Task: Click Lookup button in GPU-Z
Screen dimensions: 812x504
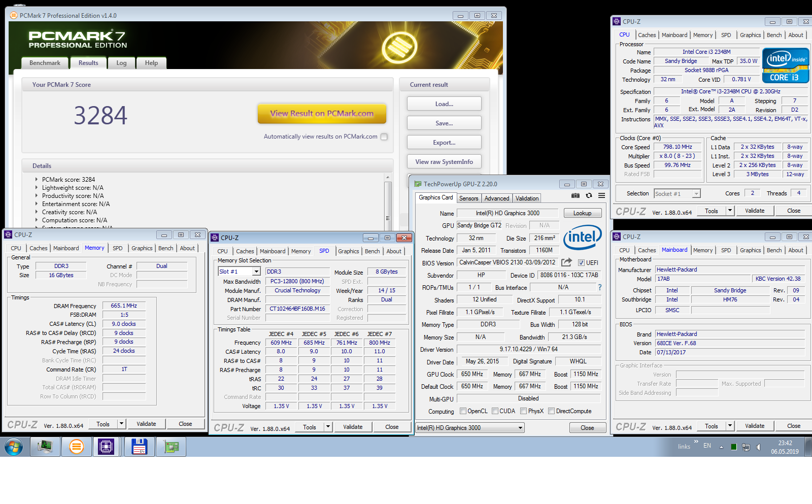Action: (582, 213)
